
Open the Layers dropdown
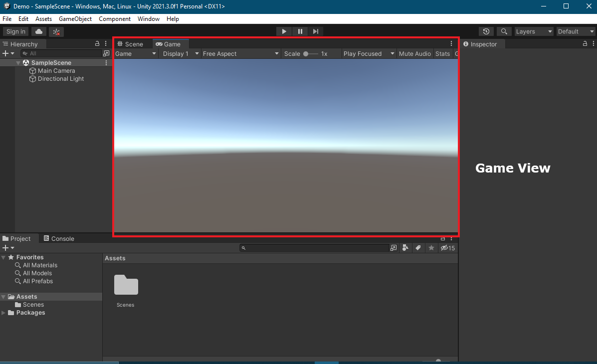click(x=534, y=31)
